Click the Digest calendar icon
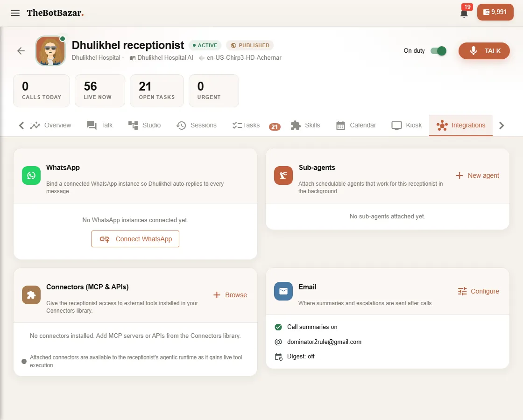 click(x=278, y=357)
